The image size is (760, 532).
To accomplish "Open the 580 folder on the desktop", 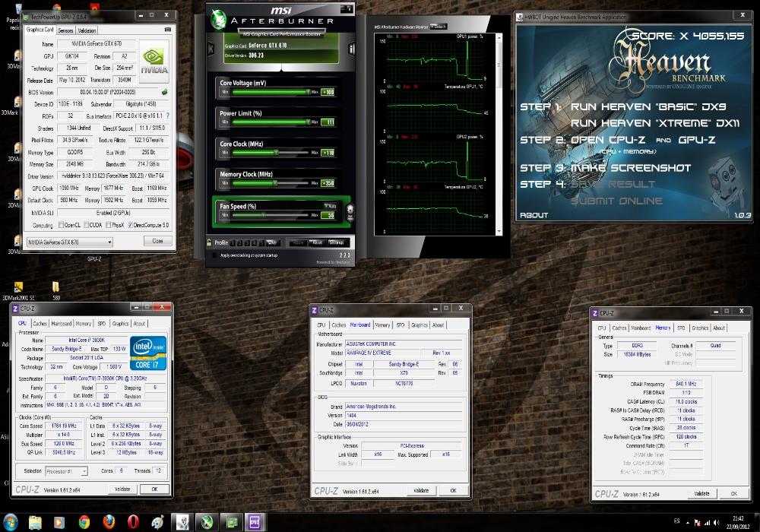I will pos(55,291).
